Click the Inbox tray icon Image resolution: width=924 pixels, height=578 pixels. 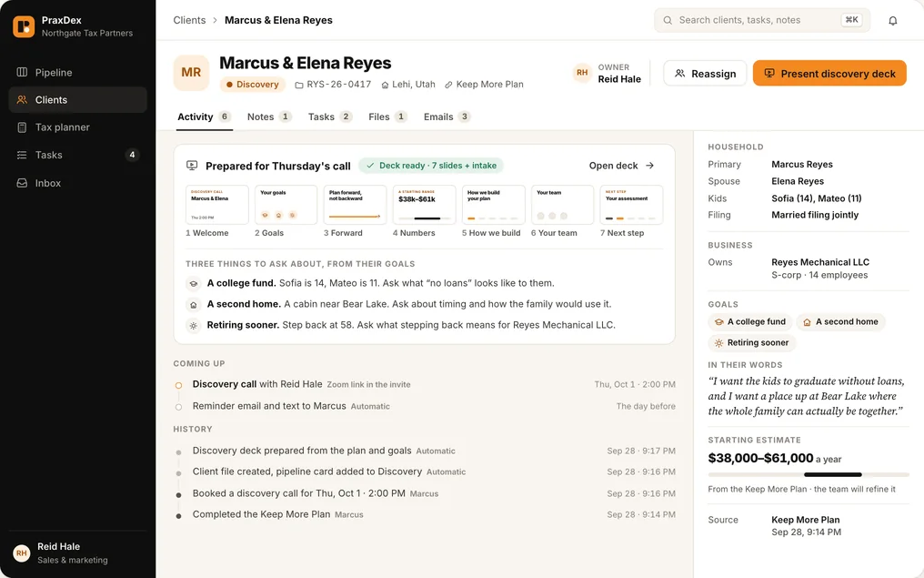coord(22,183)
